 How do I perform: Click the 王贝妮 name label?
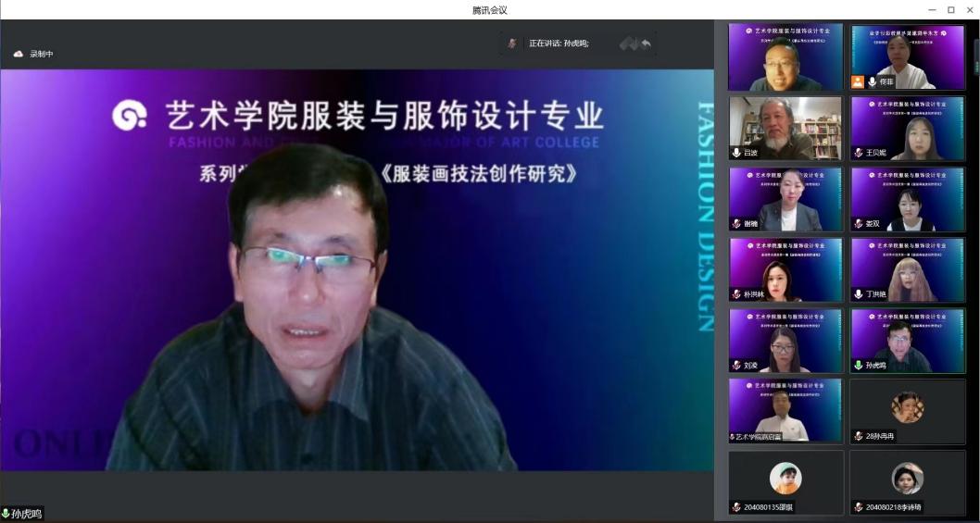[x=876, y=153]
